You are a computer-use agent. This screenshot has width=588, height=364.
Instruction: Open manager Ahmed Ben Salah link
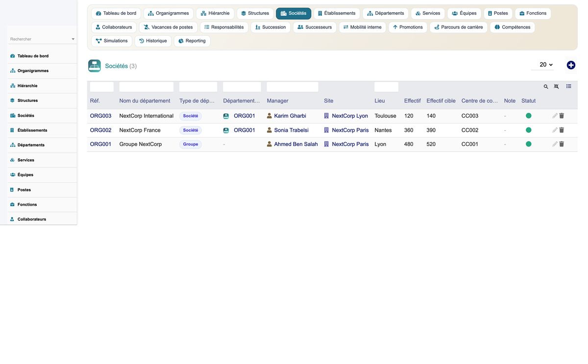click(x=296, y=145)
